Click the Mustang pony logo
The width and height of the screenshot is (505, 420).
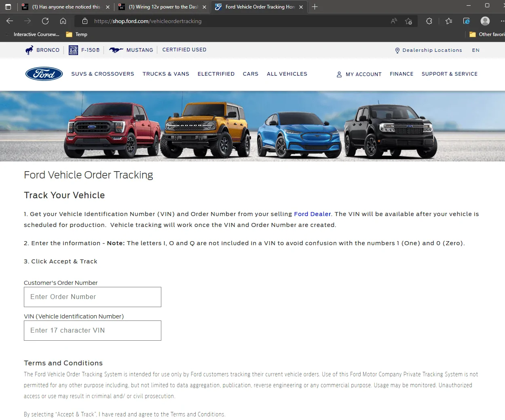point(116,50)
